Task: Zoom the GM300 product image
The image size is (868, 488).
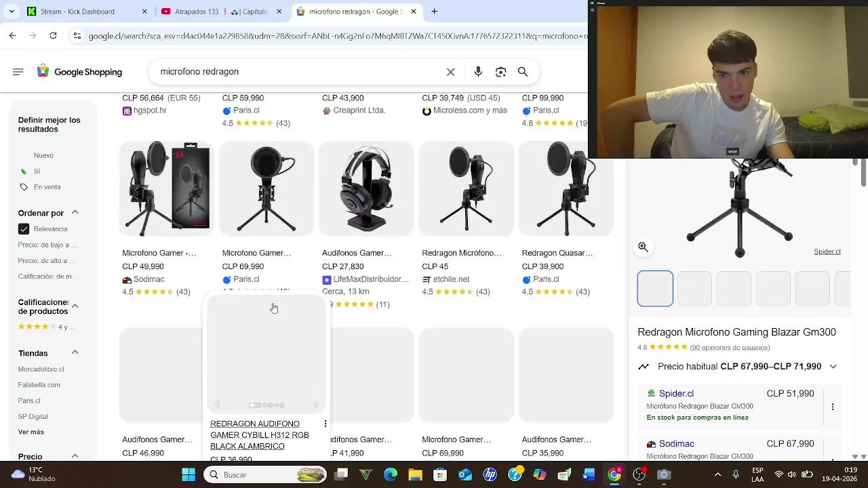Action: tap(643, 247)
